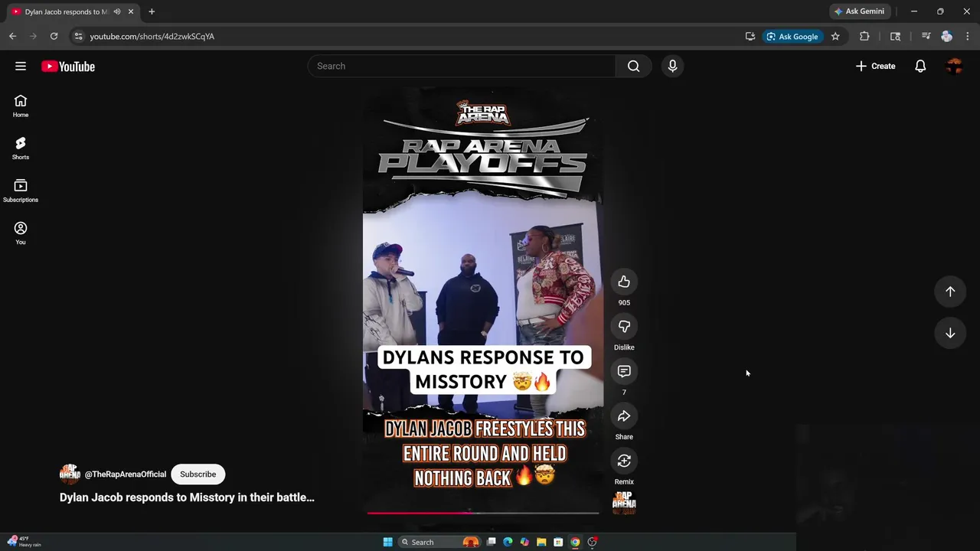Open Subscriptions in the sidebar
Screen dimensions: 980x551
click(21, 191)
